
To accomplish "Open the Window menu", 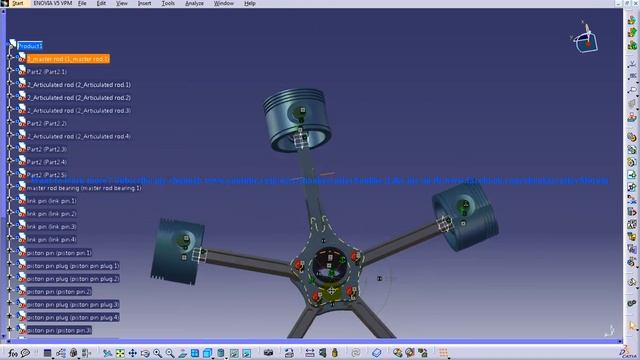I will 224,3.
